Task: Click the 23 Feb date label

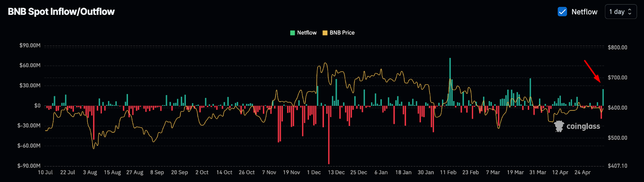Action: [471, 172]
